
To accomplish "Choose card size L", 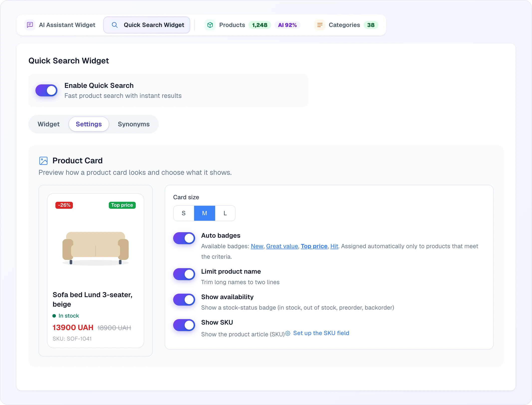I will tap(225, 213).
